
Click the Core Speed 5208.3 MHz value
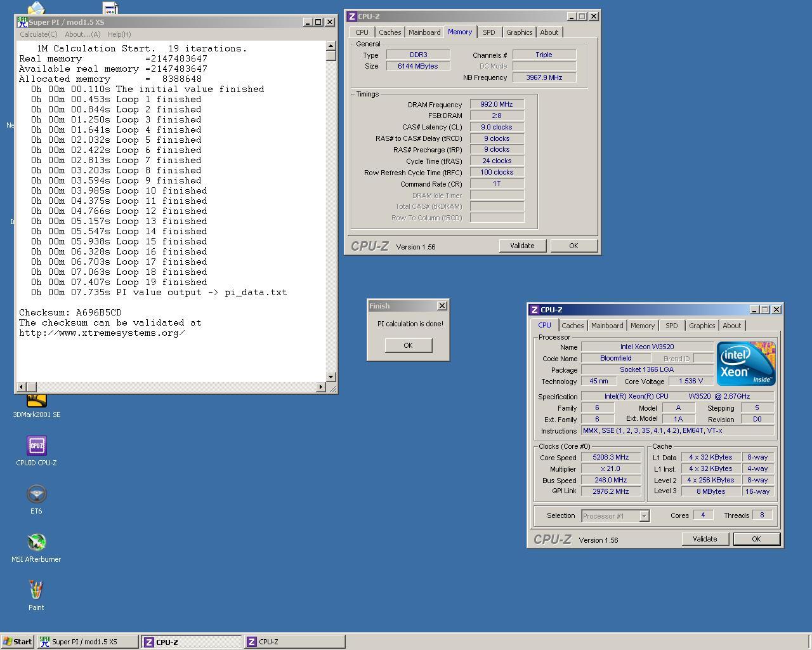pos(611,458)
